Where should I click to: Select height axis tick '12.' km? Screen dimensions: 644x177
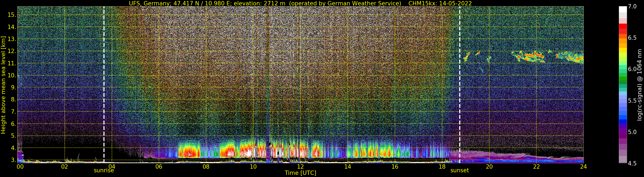[x=12, y=51]
